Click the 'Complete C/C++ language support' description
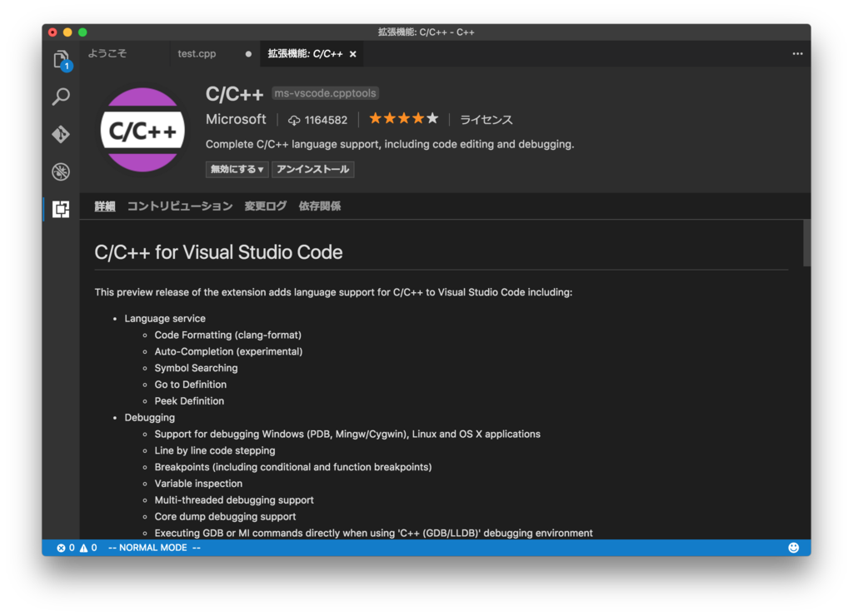 [390, 144]
